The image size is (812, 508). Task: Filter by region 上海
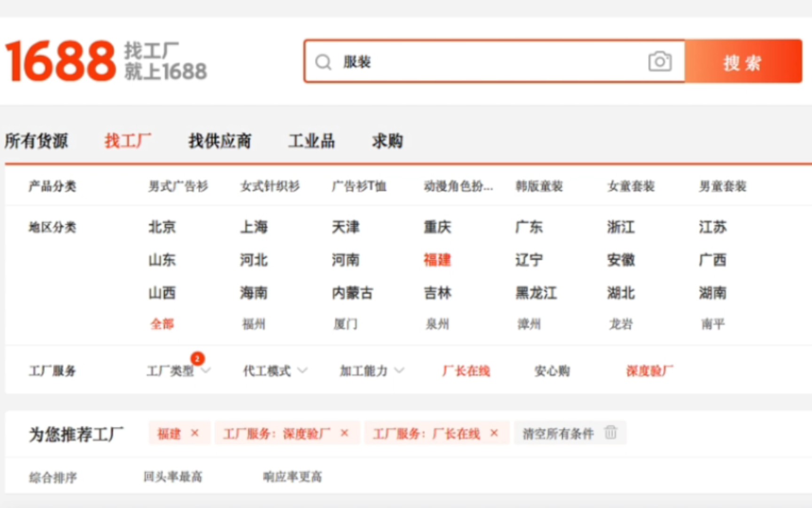coord(254,227)
